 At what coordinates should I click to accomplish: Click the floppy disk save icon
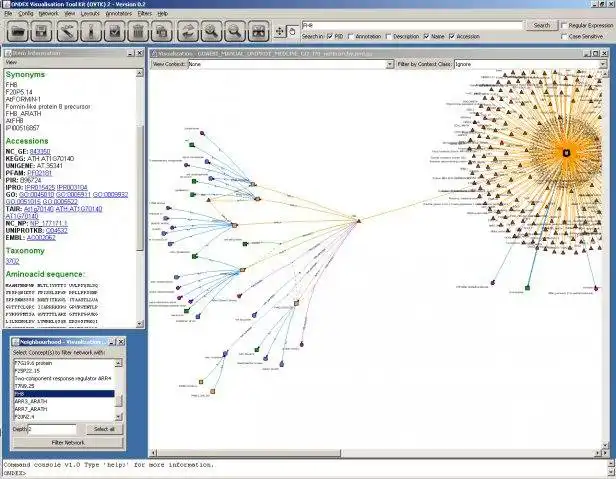tap(41, 31)
